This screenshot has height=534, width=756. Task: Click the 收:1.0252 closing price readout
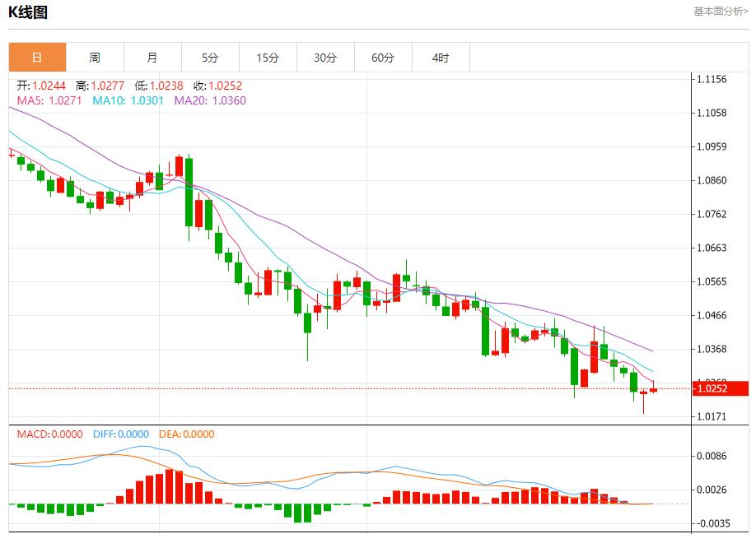tap(217, 86)
